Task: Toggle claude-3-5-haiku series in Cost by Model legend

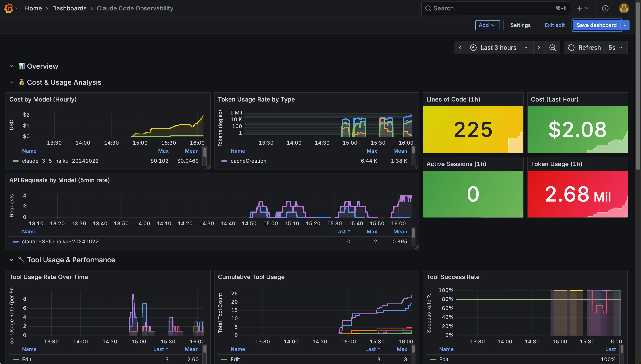Action: pos(60,161)
